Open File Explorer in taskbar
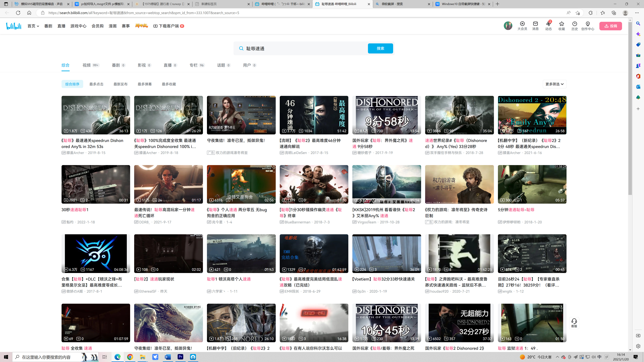The height and width of the screenshot is (362, 644). [x=143, y=357]
